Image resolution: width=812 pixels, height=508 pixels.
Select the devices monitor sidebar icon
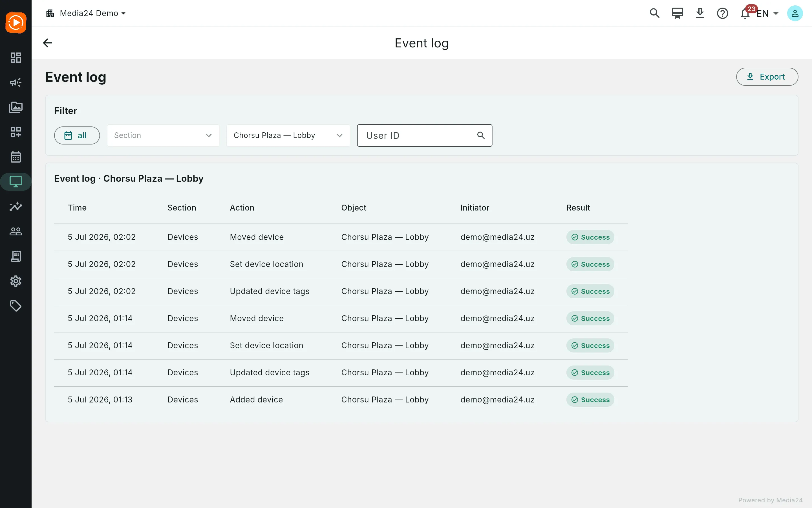coord(16,182)
